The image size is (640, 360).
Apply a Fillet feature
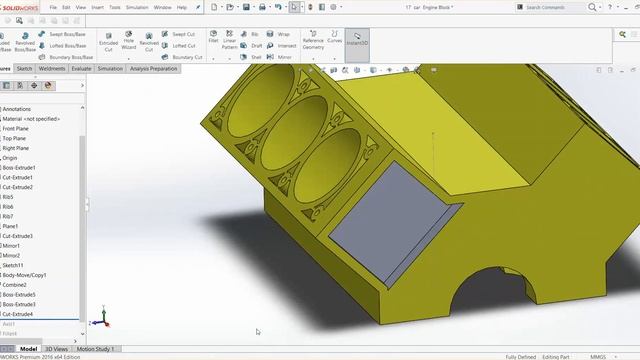tap(213, 36)
